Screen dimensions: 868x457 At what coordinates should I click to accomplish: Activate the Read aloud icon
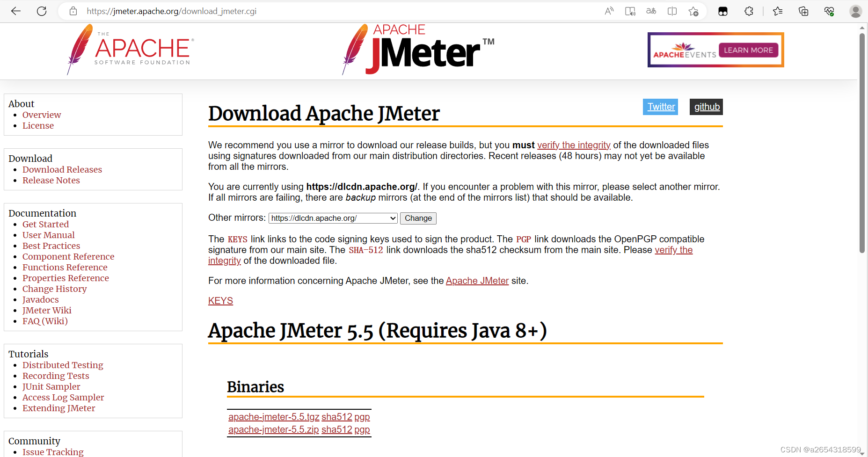[609, 11]
